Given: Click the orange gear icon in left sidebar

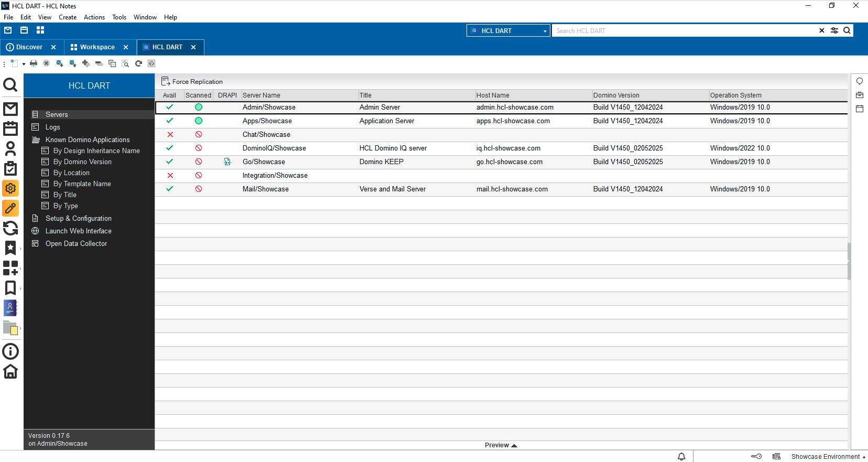Looking at the screenshot, I should 10,188.
